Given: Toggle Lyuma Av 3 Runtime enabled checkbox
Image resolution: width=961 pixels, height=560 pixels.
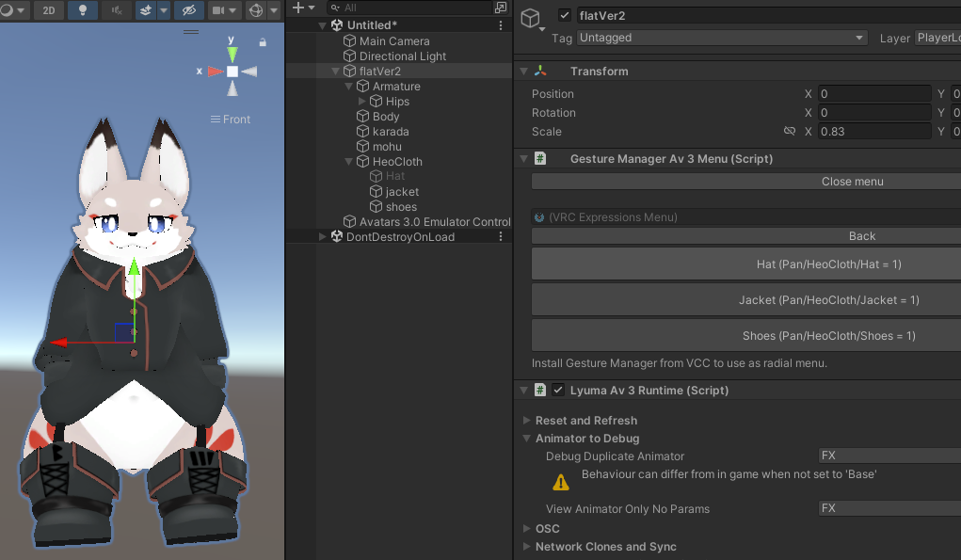Looking at the screenshot, I should 558,390.
